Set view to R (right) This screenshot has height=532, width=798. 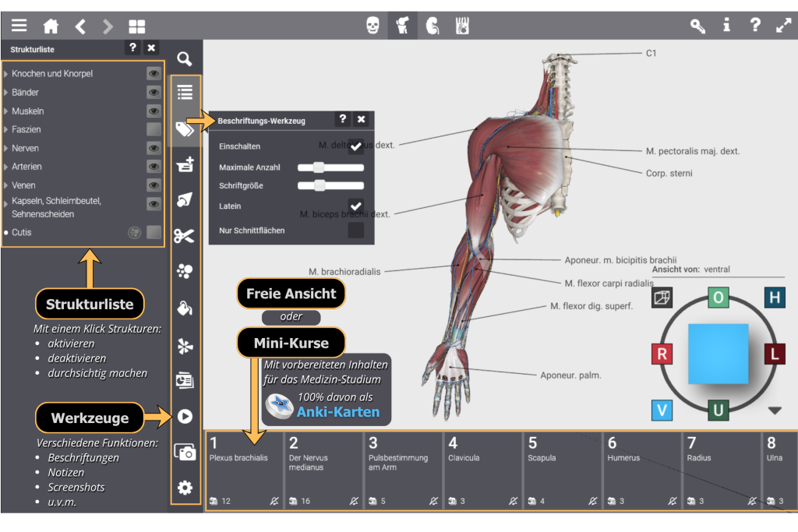(x=662, y=354)
